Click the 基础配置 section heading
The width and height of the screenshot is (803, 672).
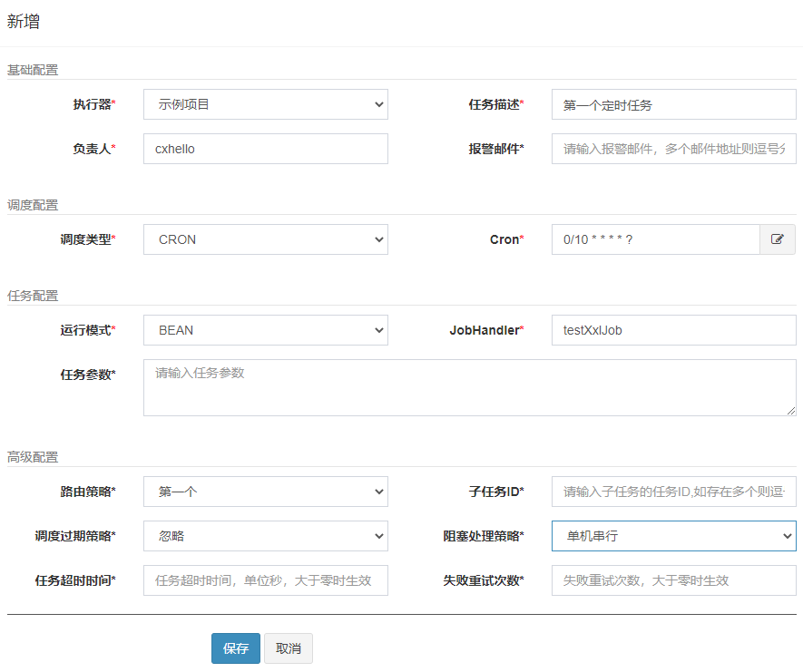pos(33,70)
